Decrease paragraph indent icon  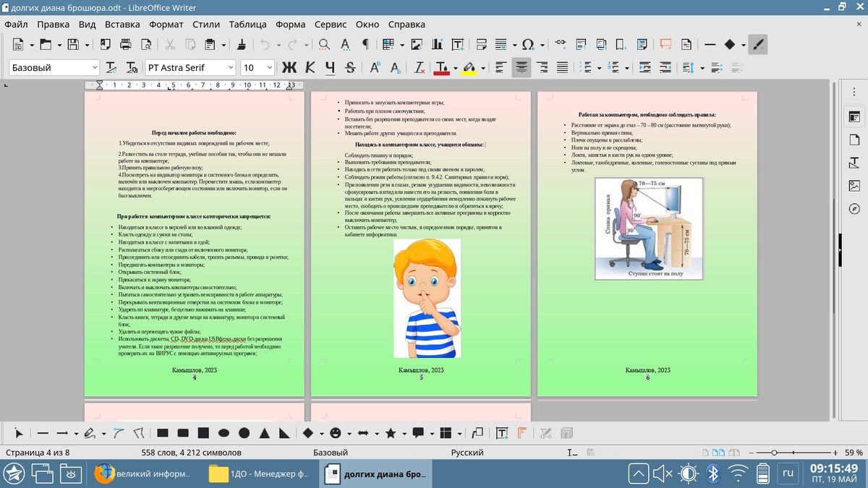tap(665, 68)
